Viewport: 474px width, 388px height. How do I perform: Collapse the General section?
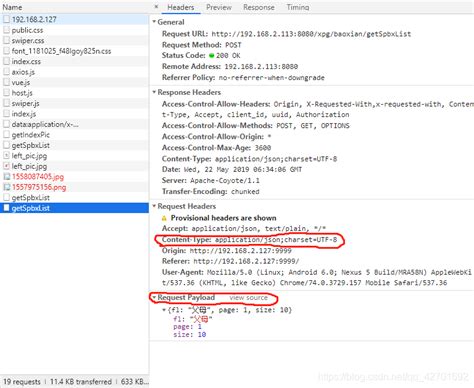point(154,22)
